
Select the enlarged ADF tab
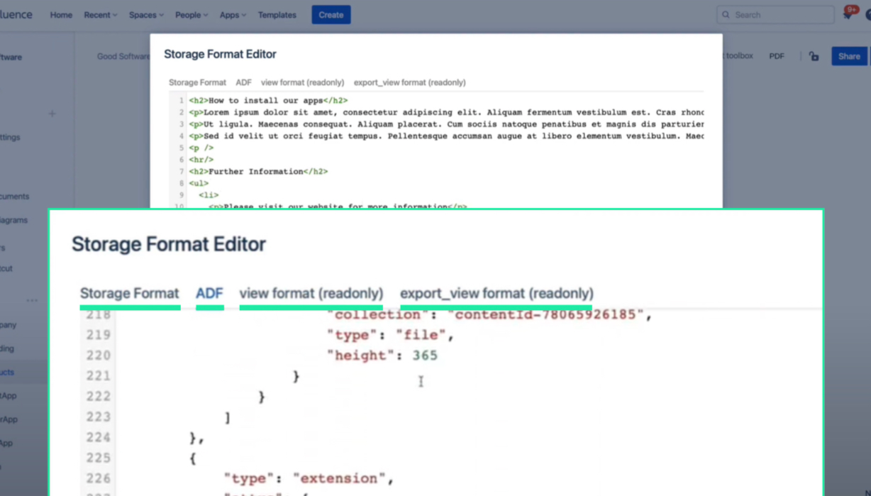209,293
